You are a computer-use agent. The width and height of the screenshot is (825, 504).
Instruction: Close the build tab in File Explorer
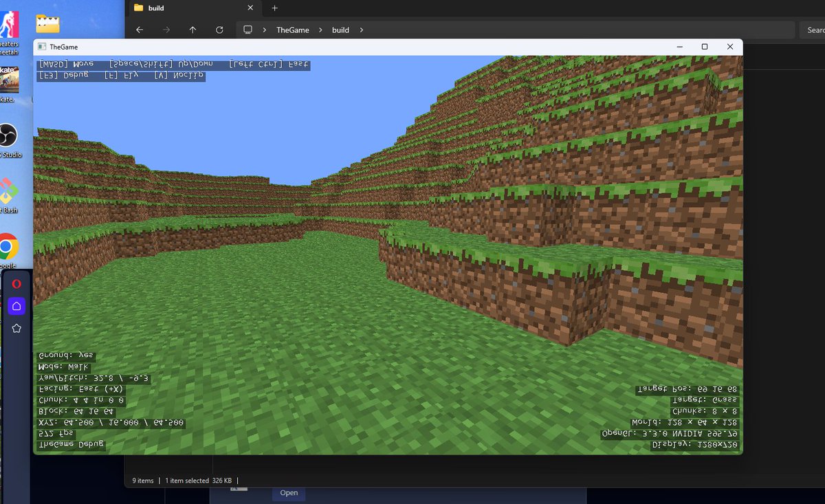pyautogui.click(x=251, y=8)
